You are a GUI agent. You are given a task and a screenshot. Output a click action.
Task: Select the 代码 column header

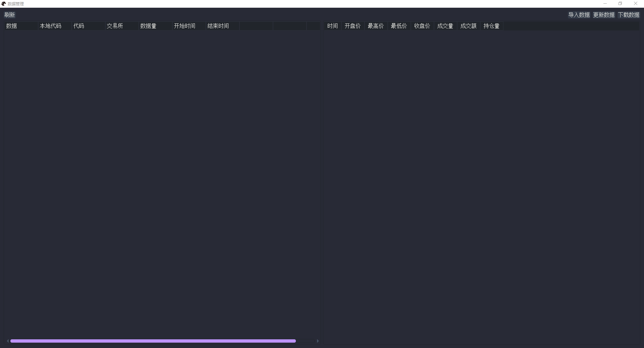point(88,26)
